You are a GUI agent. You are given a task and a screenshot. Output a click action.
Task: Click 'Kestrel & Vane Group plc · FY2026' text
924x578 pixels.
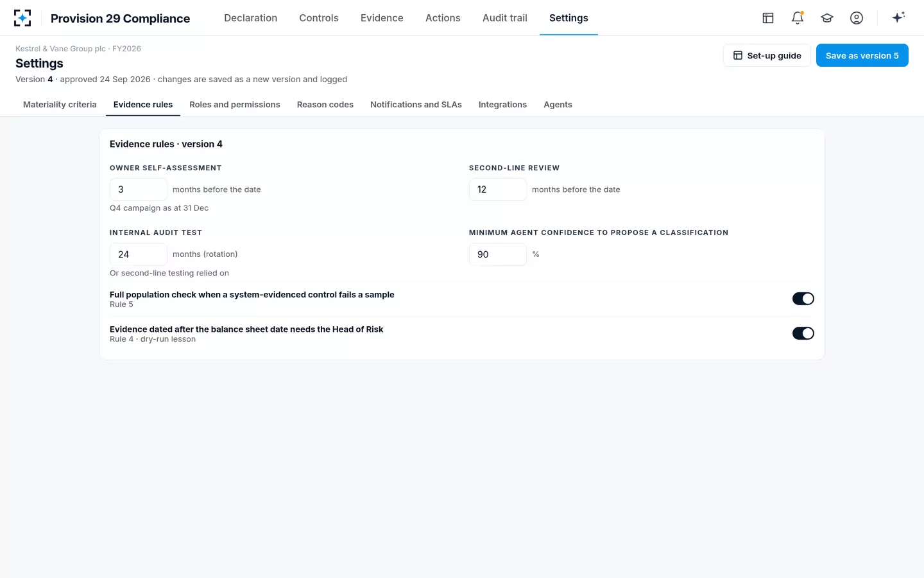click(x=78, y=49)
